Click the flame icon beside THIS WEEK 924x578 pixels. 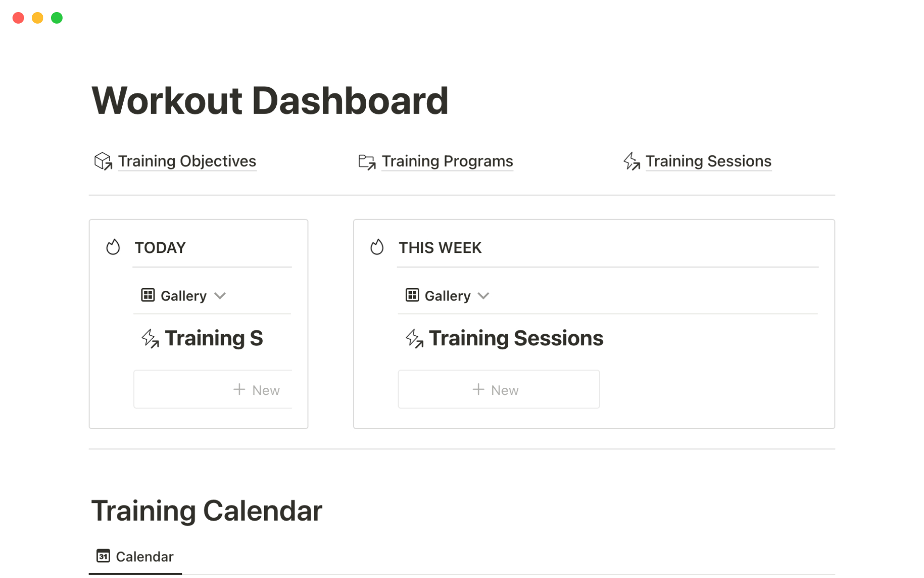(377, 248)
